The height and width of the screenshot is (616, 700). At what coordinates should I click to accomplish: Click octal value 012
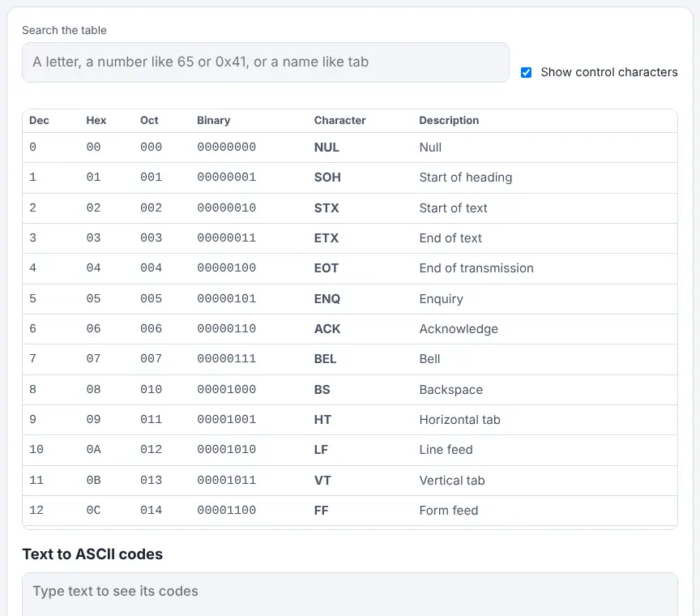click(151, 449)
